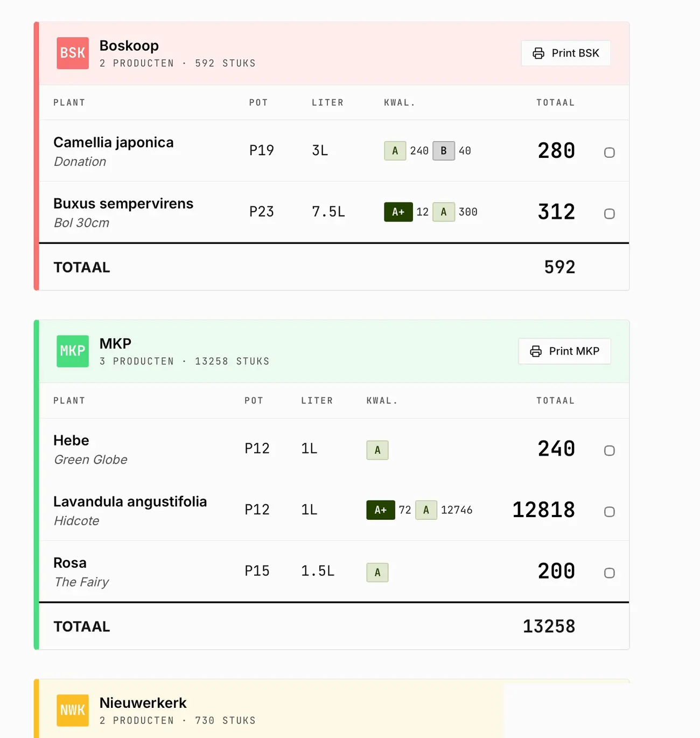This screenshot has width=700, height=738.
Task: Click the red BSK location badge
Action: [x=73, y=53]
